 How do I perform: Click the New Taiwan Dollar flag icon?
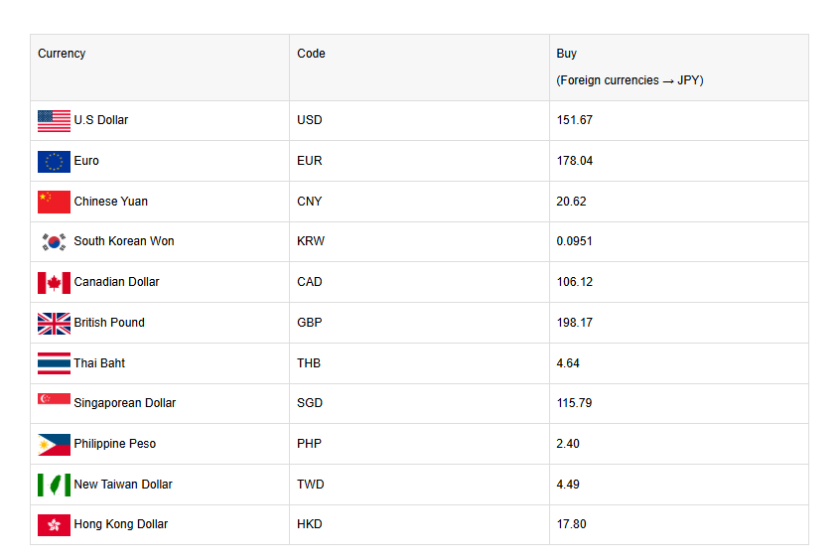(x=54, y=485)
